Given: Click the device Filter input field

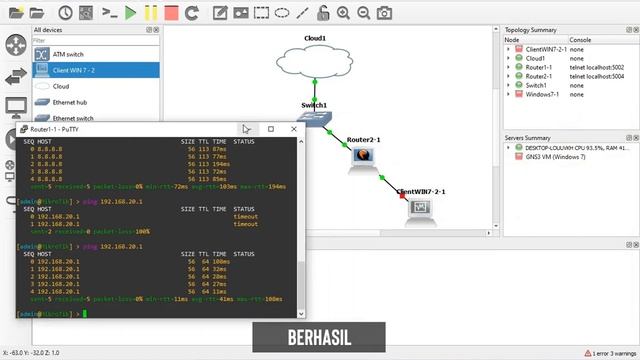Looking at the screenshot, I should 96,40.
